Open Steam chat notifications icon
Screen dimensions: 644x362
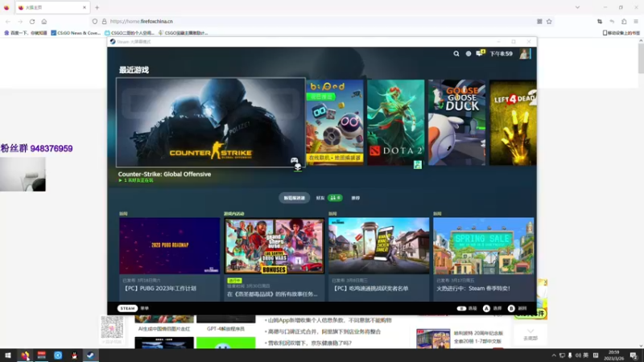point(480,53)
